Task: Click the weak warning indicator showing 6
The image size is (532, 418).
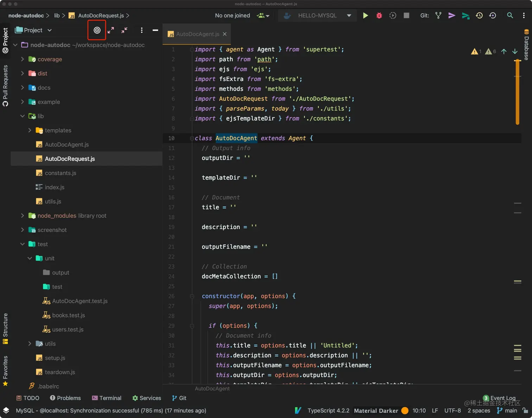Action: point(490,51)
